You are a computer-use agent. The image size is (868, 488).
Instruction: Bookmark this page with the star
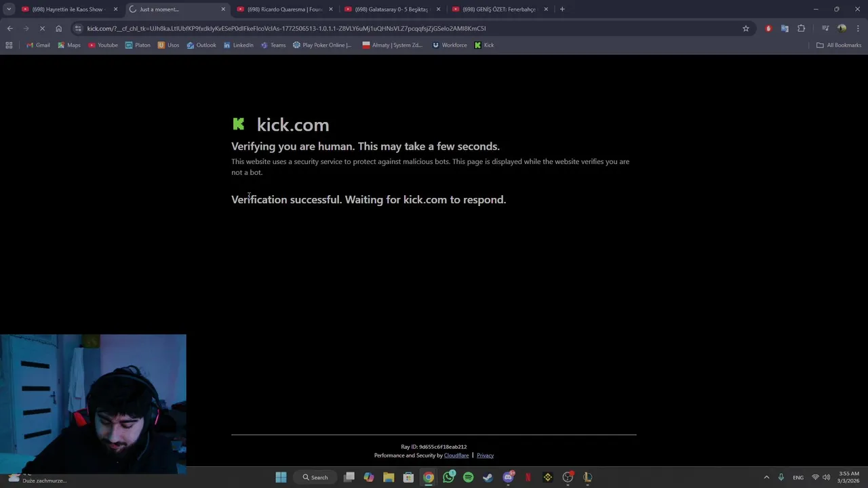point(746,28)
